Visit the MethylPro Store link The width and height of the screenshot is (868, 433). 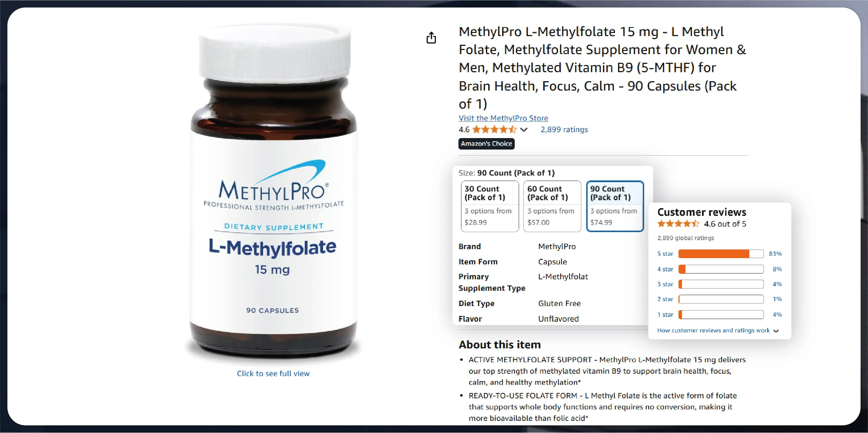503,118
